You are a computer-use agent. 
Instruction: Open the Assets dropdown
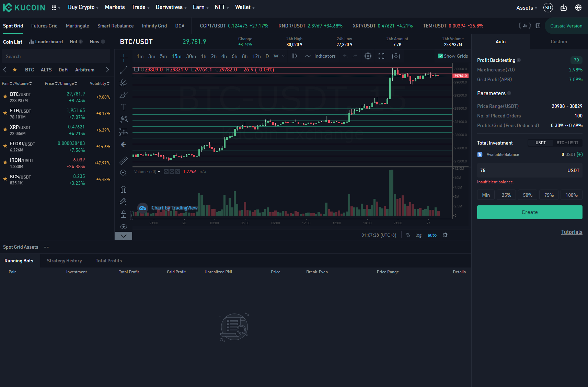coord(527,8)
